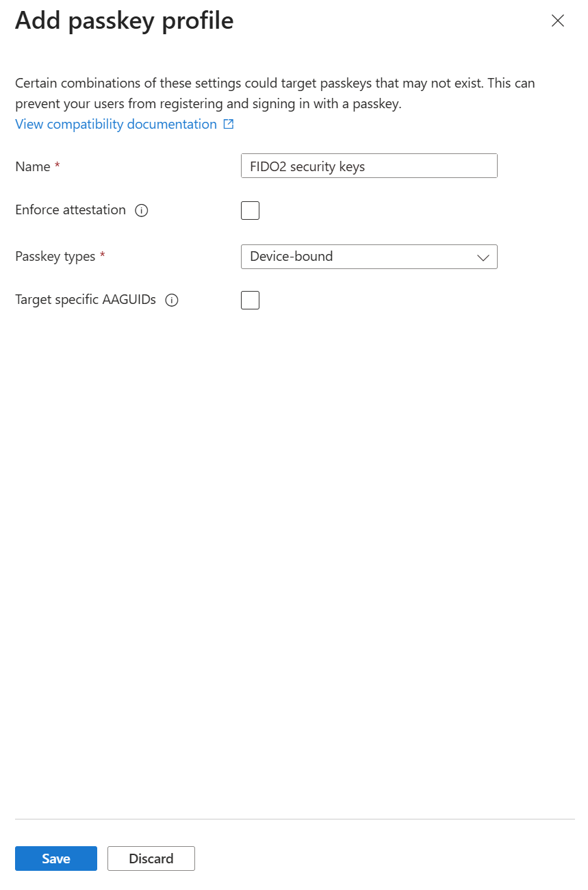This screenshot has width=588, height=890.
Task: Show info tooltip for Enforce attestation
Action: pyautogui.click(x=142, y=210)
